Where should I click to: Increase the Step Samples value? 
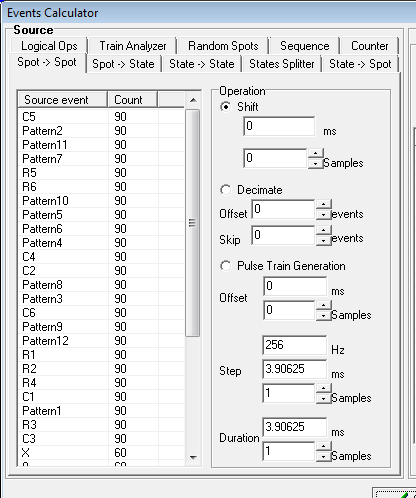[323, 388]
